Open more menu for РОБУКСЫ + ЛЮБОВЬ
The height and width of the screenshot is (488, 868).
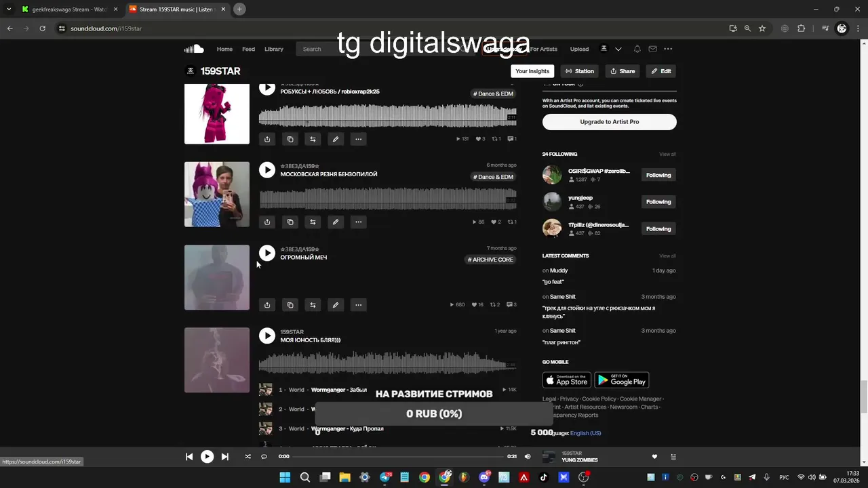[359, 139]
